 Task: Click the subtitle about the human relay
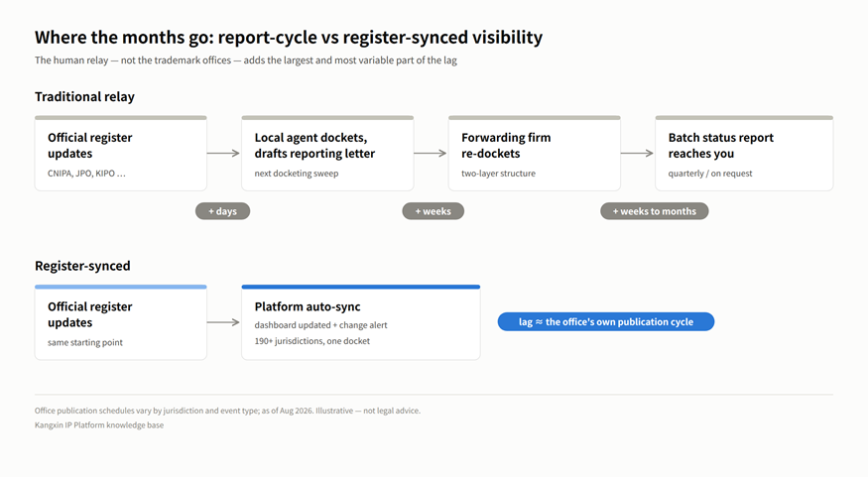pos(246,60)
